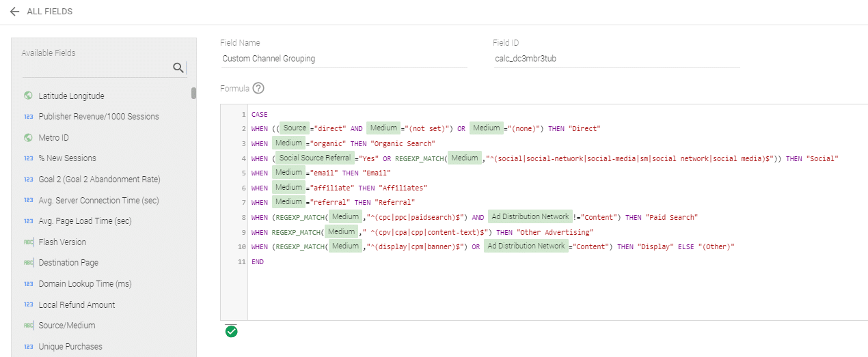Screen dimensions: 868x357
Task: Click the "Affiliates" string in formula
Action: click(x=401, y=188)
